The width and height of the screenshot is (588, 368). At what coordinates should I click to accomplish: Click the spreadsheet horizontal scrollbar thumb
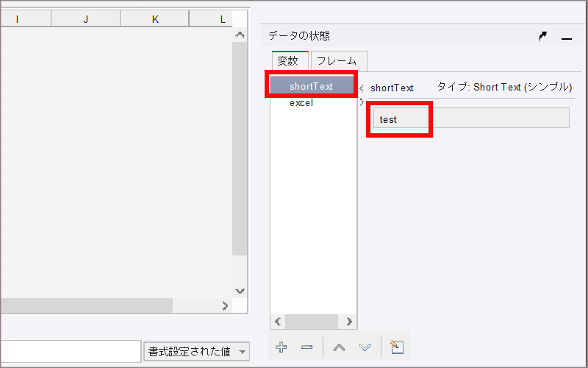(x=86, y=305)
